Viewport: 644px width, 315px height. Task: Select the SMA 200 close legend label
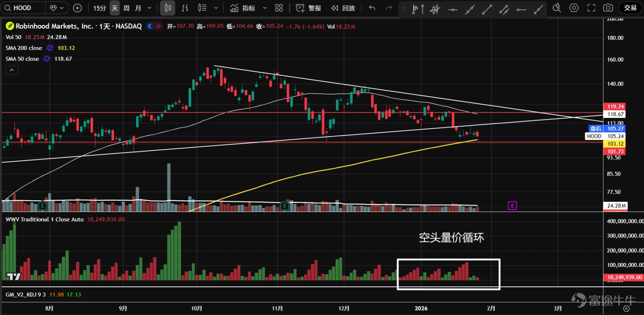[x=24, y=48]
